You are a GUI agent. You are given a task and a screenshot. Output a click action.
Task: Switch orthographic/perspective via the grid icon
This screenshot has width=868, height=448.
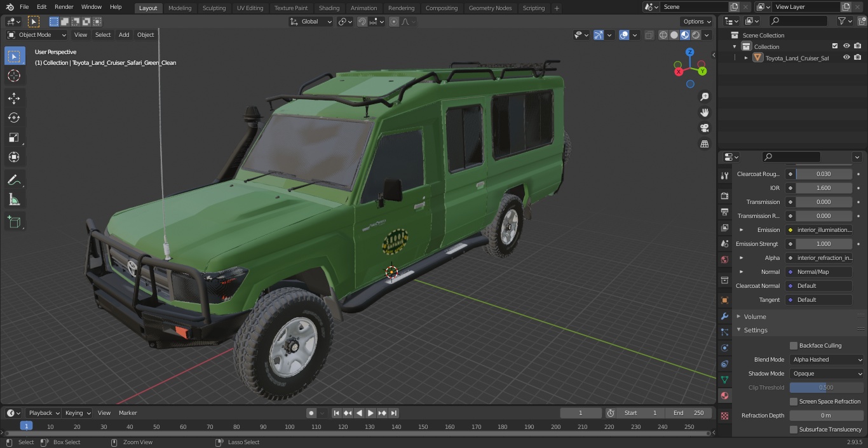[x=704, y=144]
